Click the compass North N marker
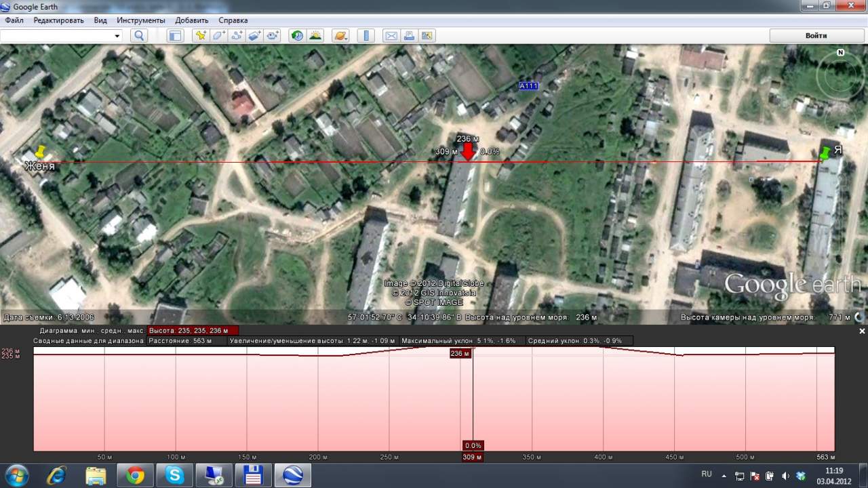 point(840,52)
